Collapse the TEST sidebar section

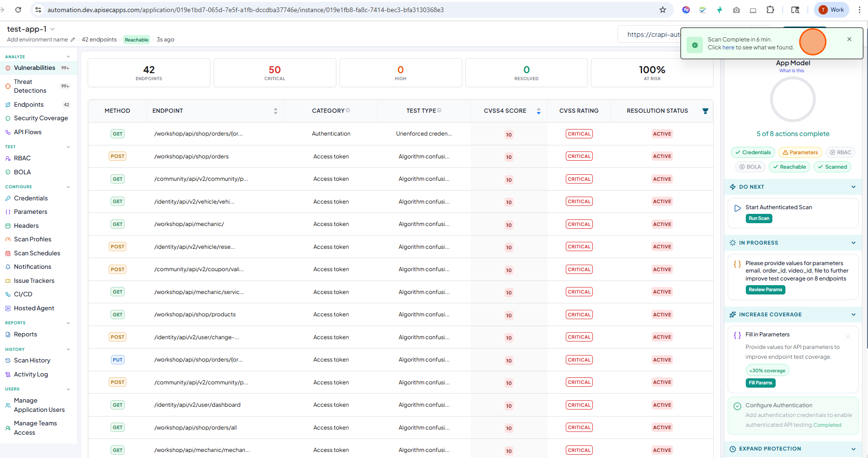pos(69,147)
